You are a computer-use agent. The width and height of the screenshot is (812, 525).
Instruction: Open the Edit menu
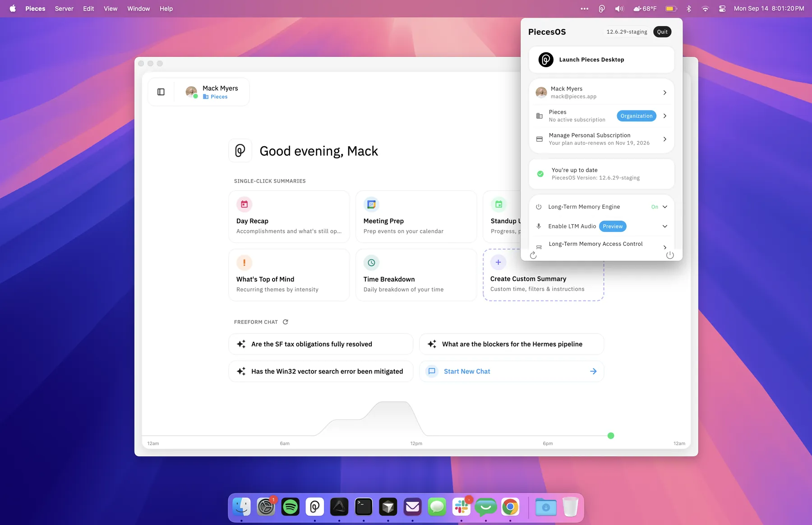point(88,9)
